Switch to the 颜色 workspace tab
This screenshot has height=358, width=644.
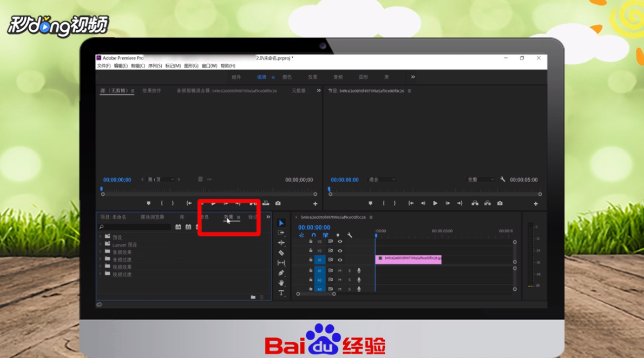(x=287, y=77)
